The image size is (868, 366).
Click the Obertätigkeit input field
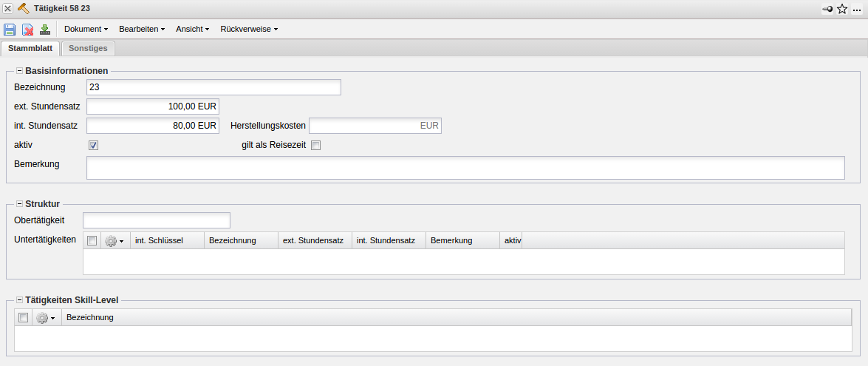tap(156, 220)
